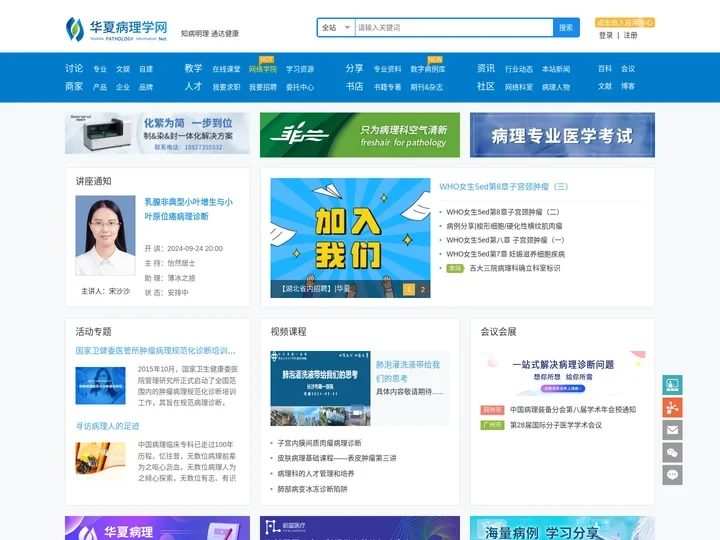The width and height of the screenshot is (720, 540).
Task: Switch to carousel slide 2
Action: tap(423, 289)
